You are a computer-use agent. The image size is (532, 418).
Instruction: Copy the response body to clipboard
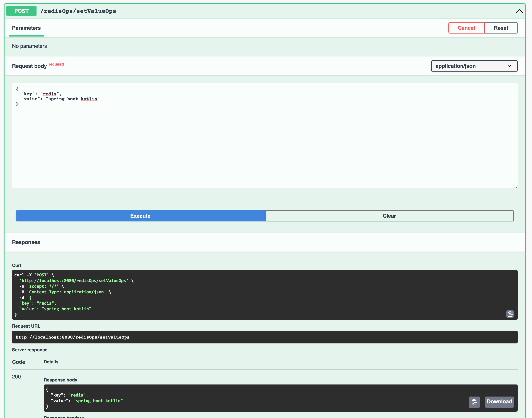[x=474, y=402]
